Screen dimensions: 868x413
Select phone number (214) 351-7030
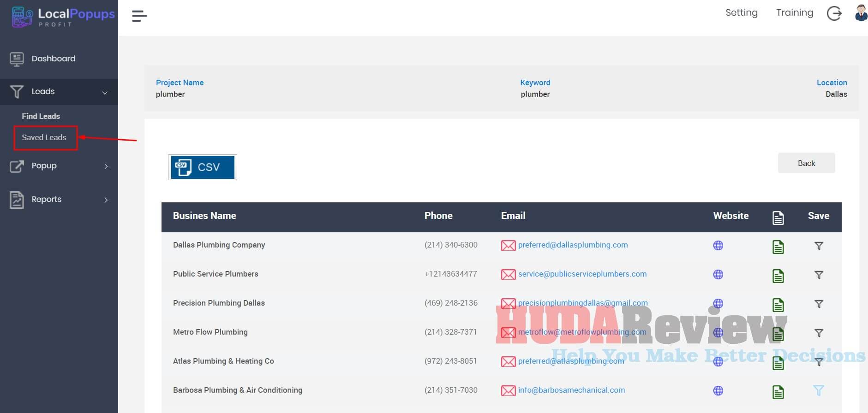[x=451, y=390]
